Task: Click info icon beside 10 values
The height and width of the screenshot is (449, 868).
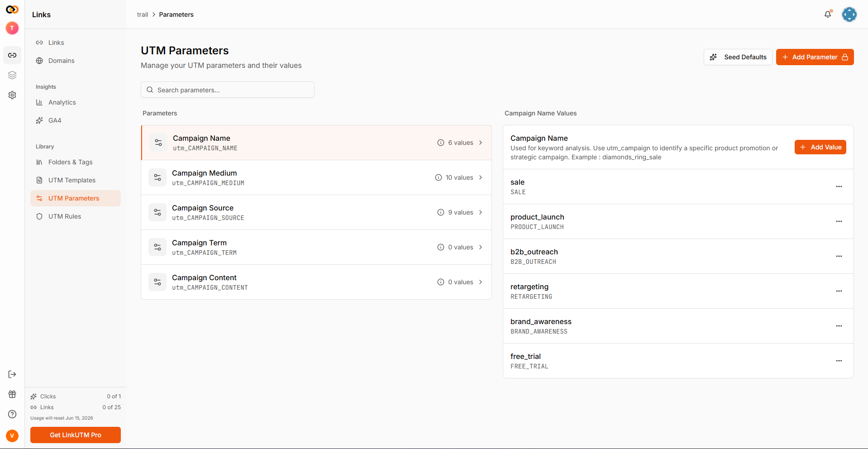Action: (x=439, y=177)
